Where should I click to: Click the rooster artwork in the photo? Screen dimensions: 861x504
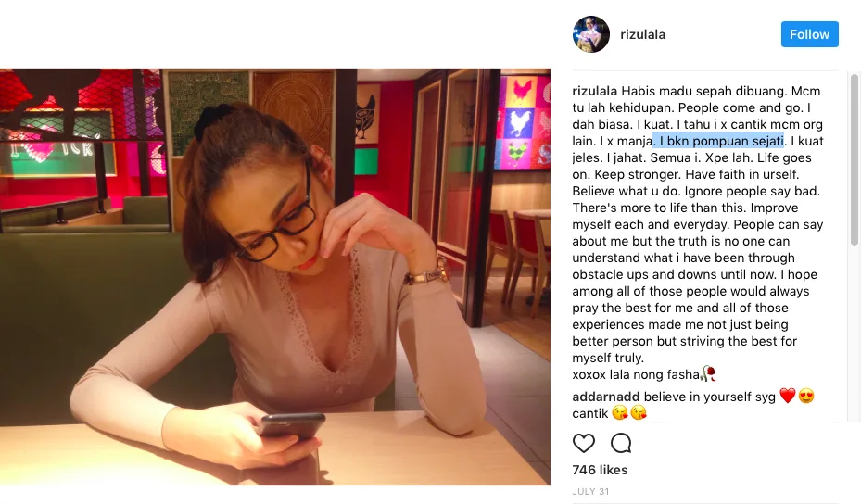521,123
